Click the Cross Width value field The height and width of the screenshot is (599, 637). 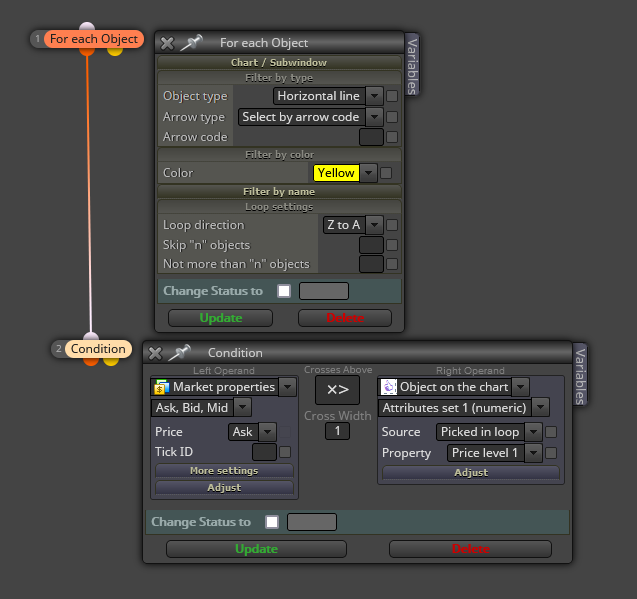click(x=337, y=431)
